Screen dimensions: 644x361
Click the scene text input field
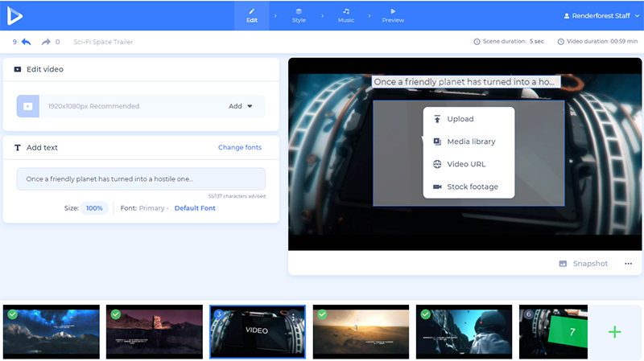click(141, 179)
